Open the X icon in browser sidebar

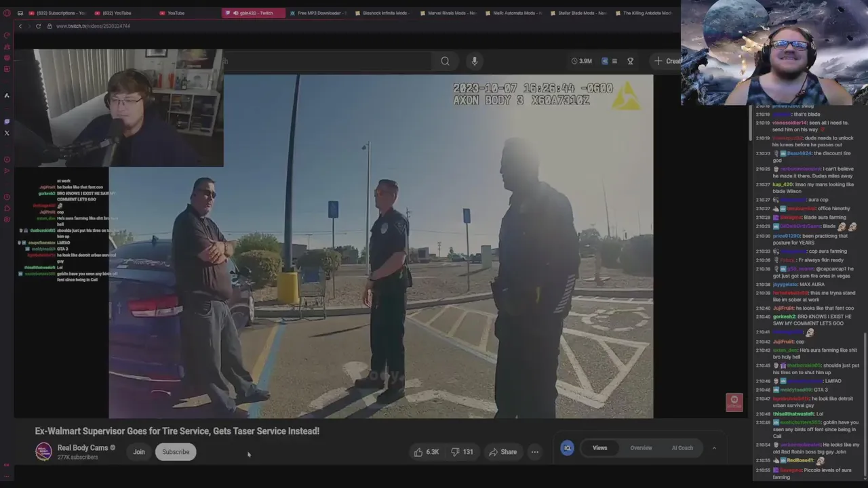7,133
